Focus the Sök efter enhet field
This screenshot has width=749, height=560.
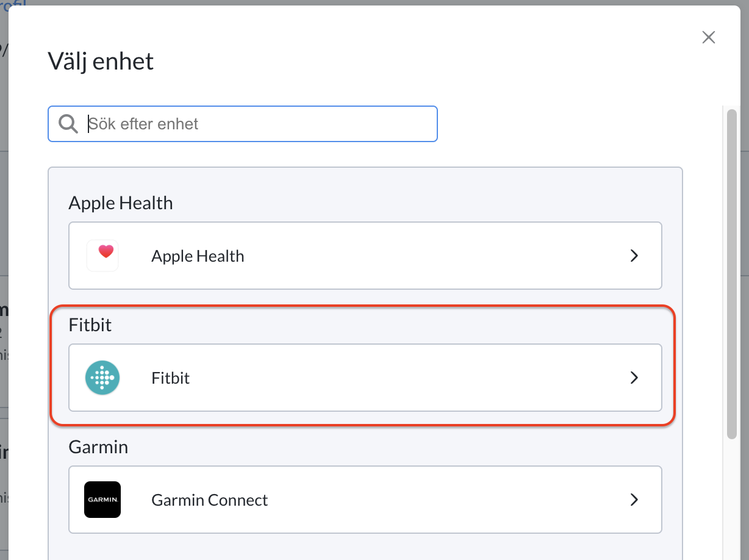click(x=243, y=124)
